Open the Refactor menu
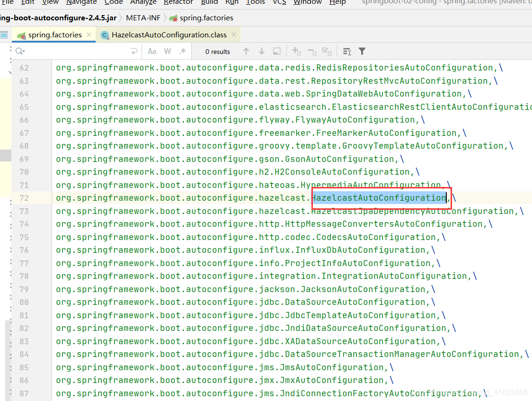 coord(178,3)
